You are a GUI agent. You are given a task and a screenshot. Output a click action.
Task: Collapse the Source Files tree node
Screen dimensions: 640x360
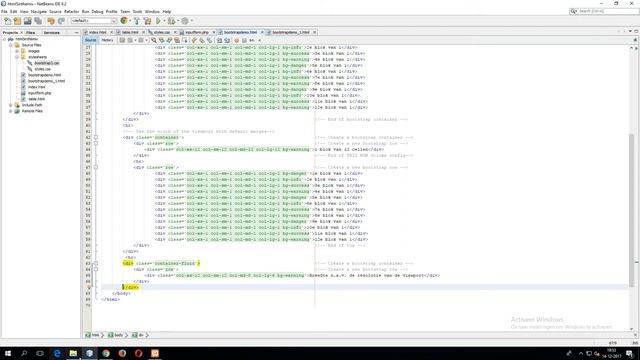tap(11, 45)
